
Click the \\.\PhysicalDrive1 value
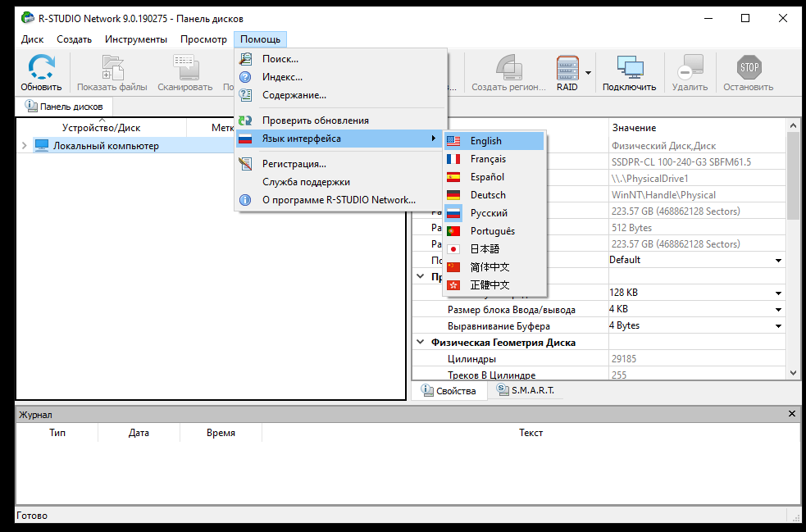(649, 179)
